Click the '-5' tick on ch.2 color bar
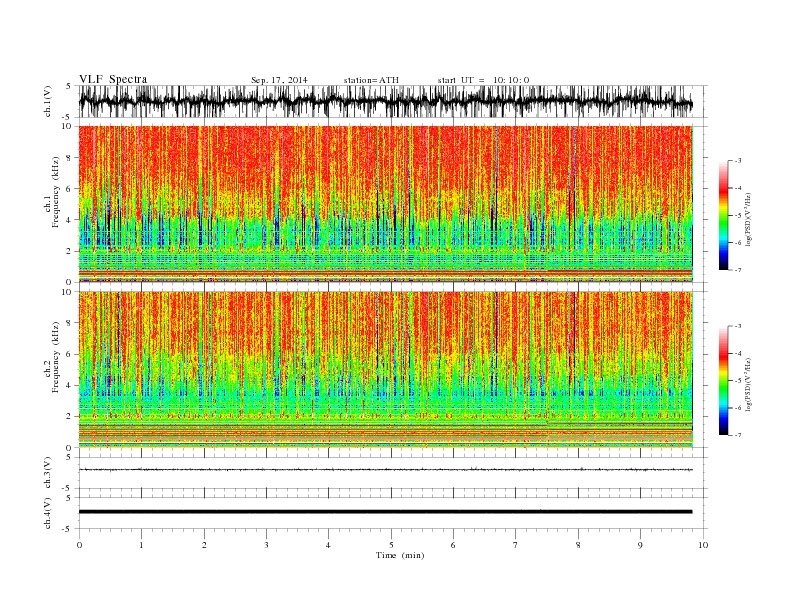The width and height of the screenshot is (792, 612). [737, 381]
